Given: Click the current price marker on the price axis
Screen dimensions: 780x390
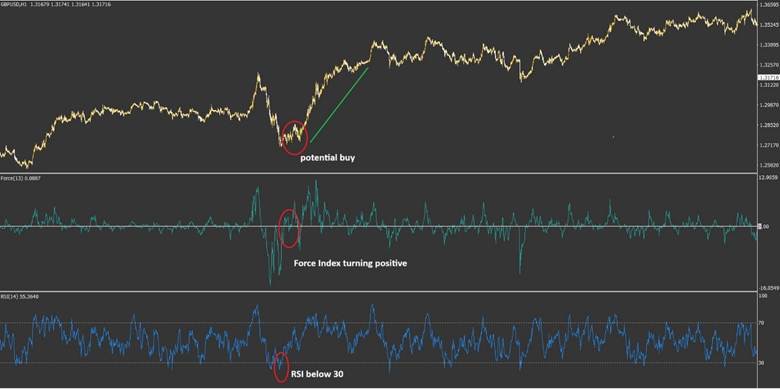Looking at the screenshot, I should click(768, 78).
